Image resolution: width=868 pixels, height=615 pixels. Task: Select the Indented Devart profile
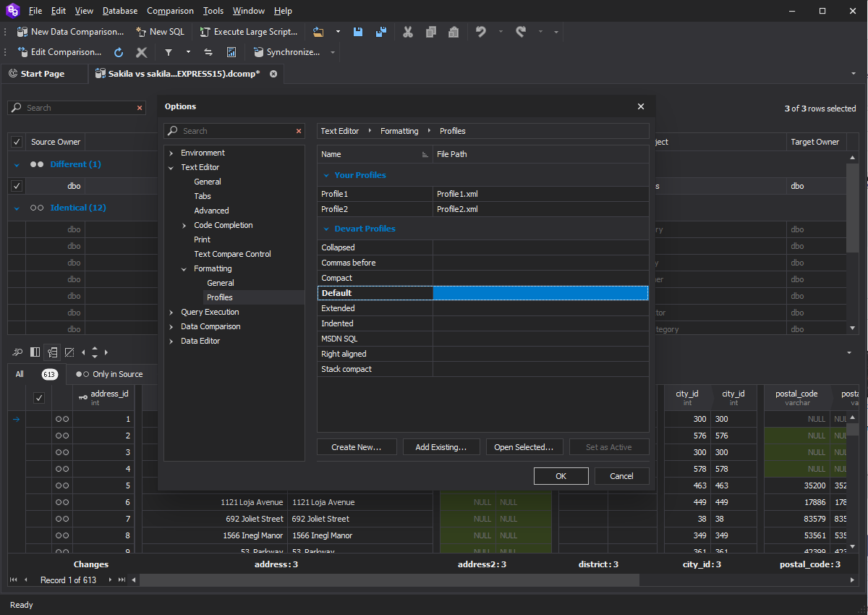pyautogui.click(x=340, y=323)
